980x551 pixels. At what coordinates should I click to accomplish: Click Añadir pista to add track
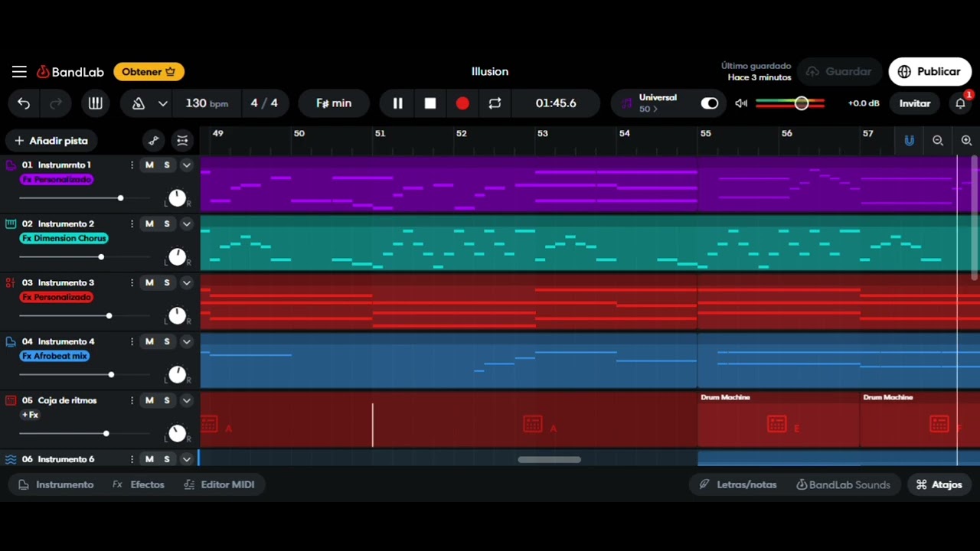(x=51, y=141)
